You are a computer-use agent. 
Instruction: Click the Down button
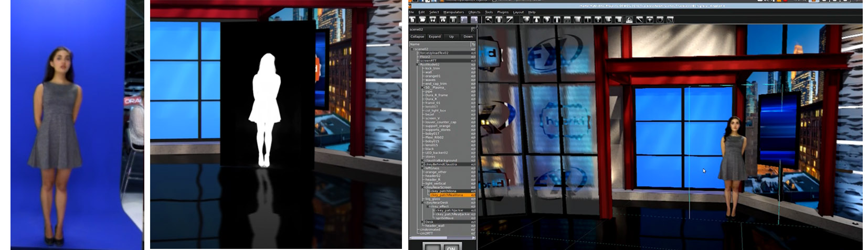pos(468,37)
